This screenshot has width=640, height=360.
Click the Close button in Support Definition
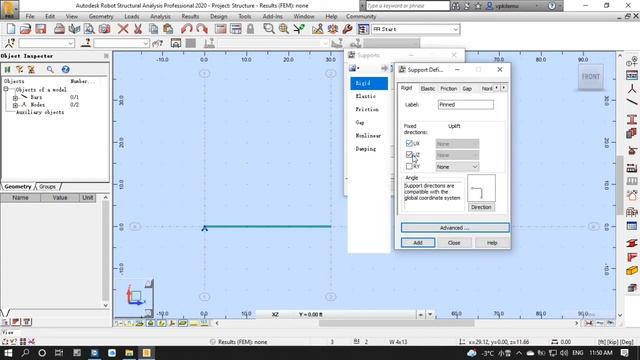click(x=454, y=243)
